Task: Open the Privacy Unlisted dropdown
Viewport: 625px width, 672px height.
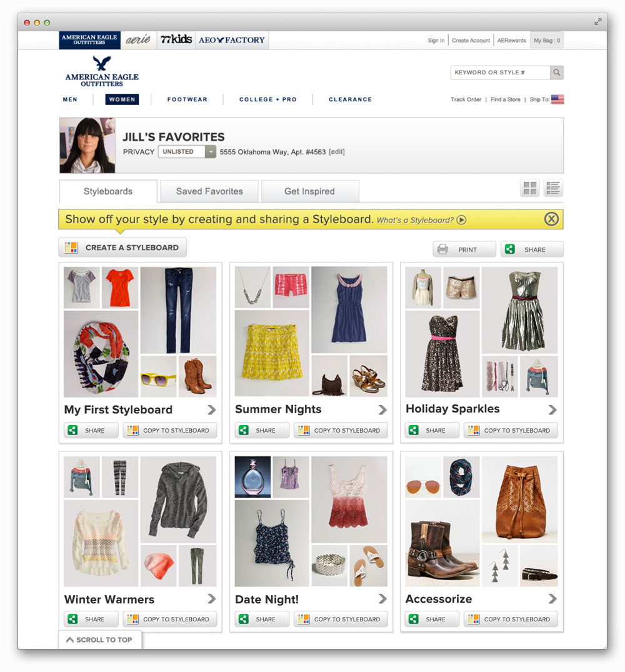Action: tap(187, 152)
